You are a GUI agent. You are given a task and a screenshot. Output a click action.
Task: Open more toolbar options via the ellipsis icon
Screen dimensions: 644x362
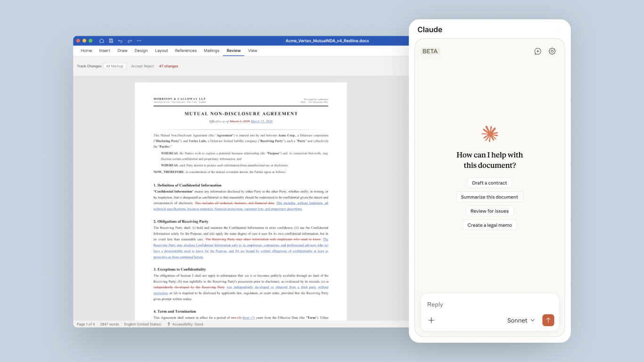coord(139,41)
